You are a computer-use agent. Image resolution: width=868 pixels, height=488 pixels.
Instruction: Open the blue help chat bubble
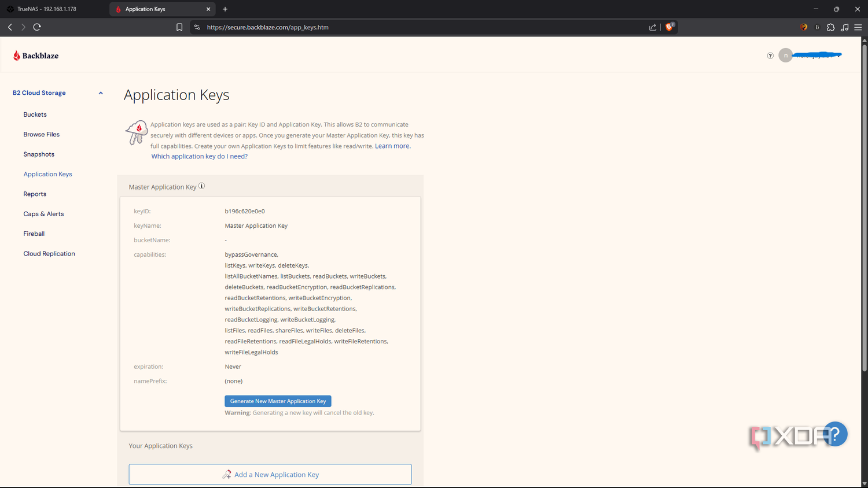pyautogui.click(x=835, y=434)
